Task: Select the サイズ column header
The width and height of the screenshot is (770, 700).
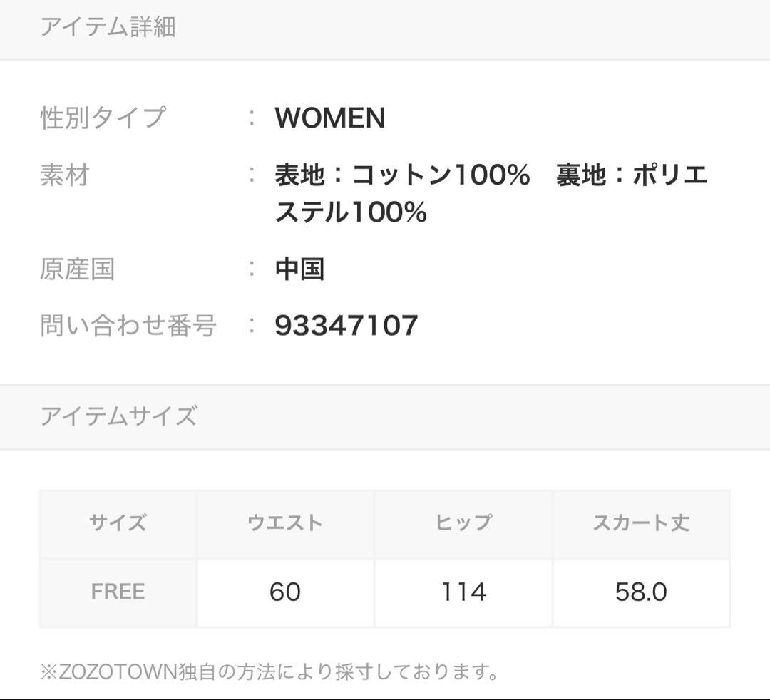Action: click(x=118, y=523)
